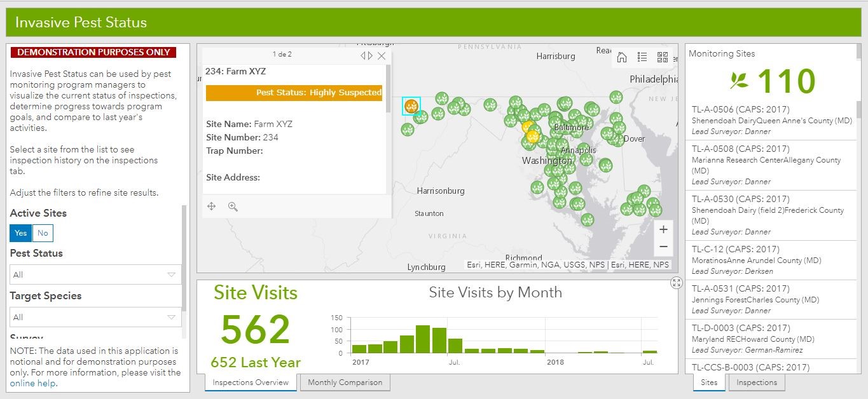
Task: Switch to the Monthly Comparison tab
Action: [x=345, y=382]
